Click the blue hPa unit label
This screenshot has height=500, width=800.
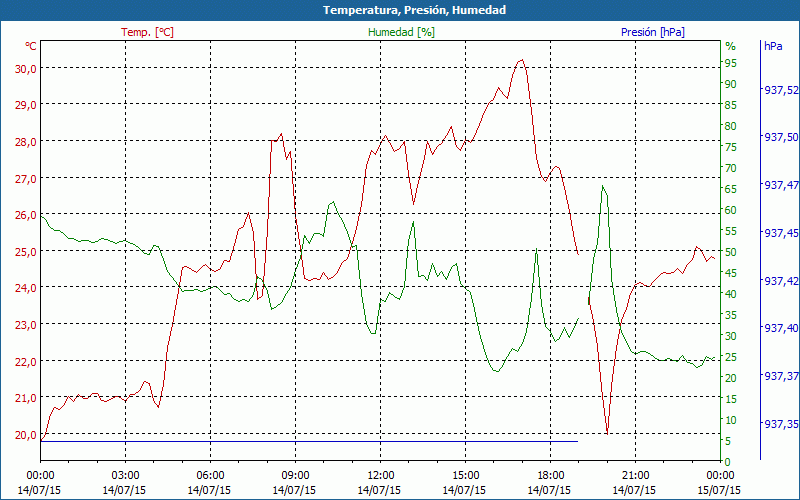tap(773, 46)
